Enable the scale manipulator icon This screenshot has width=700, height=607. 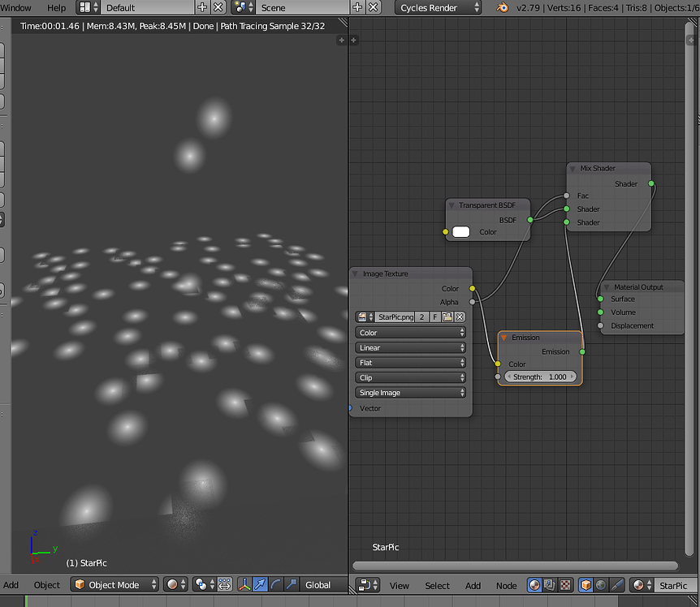292,585
